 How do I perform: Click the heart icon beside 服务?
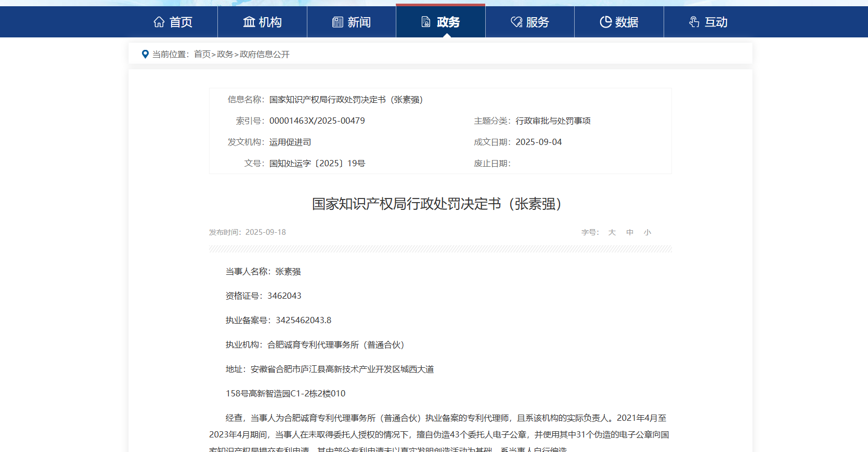516,22
